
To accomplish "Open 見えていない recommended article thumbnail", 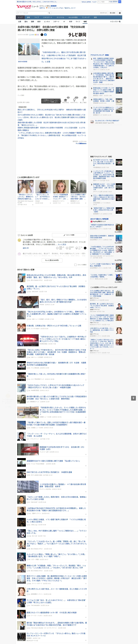I will 43,187.
